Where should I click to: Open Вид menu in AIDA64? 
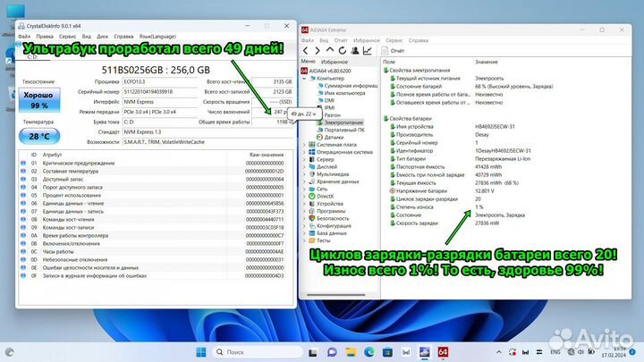pyautogui.click(x=324, y=40)
